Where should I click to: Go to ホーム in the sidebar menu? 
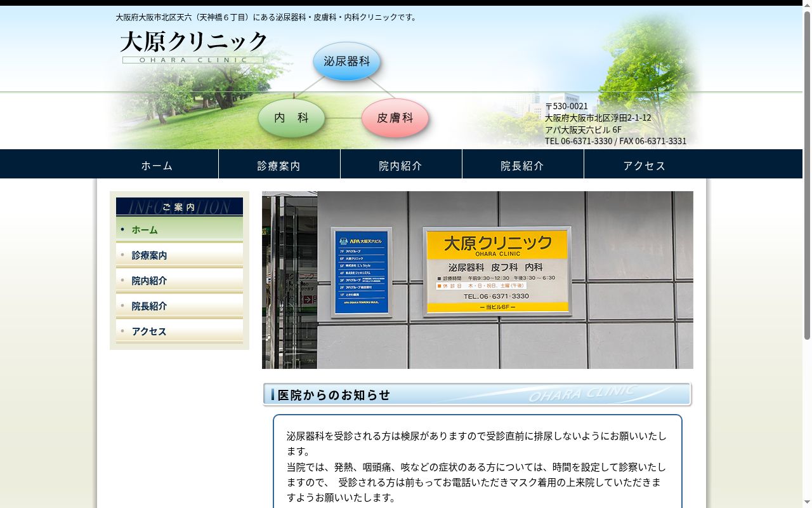(x=180, y=229)
